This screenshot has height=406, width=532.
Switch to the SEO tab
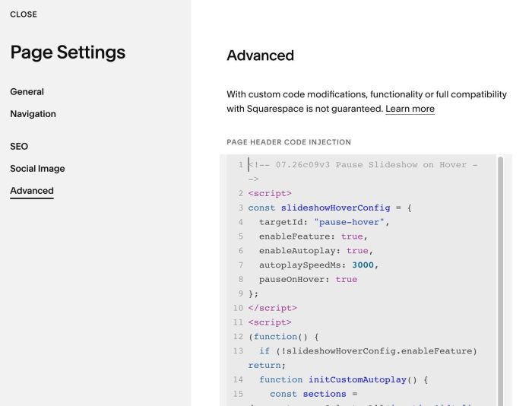click(x=19, y=146)
